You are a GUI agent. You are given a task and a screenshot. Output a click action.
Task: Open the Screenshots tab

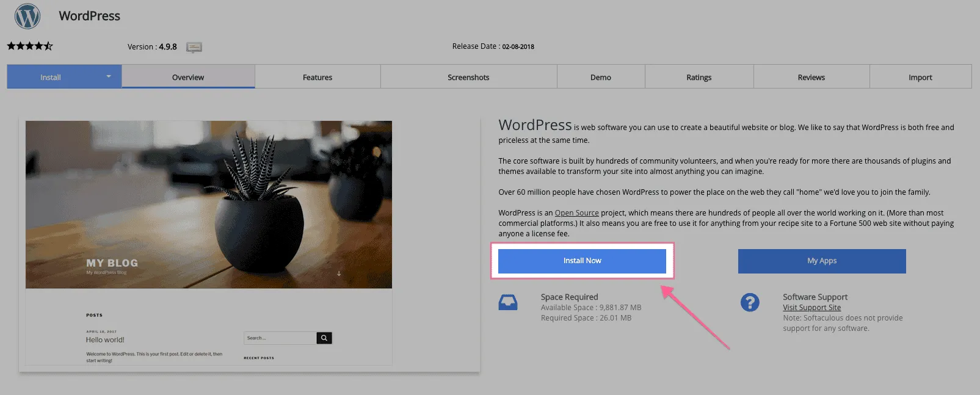pos(468,77)
